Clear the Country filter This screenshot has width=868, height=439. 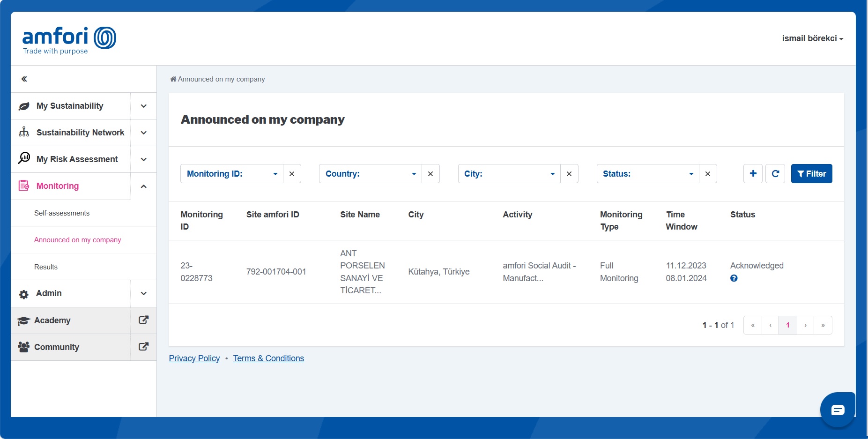[x=430, y=174]
